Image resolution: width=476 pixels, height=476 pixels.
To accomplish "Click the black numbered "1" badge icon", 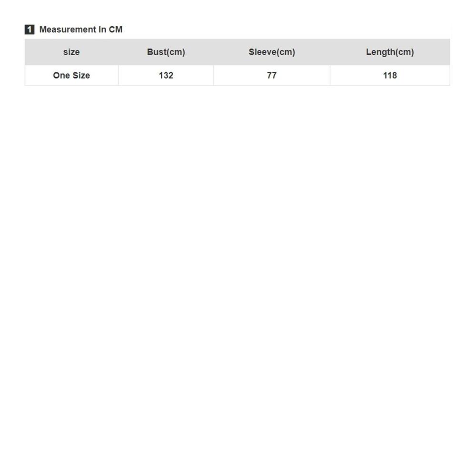I will pos(30,30).
